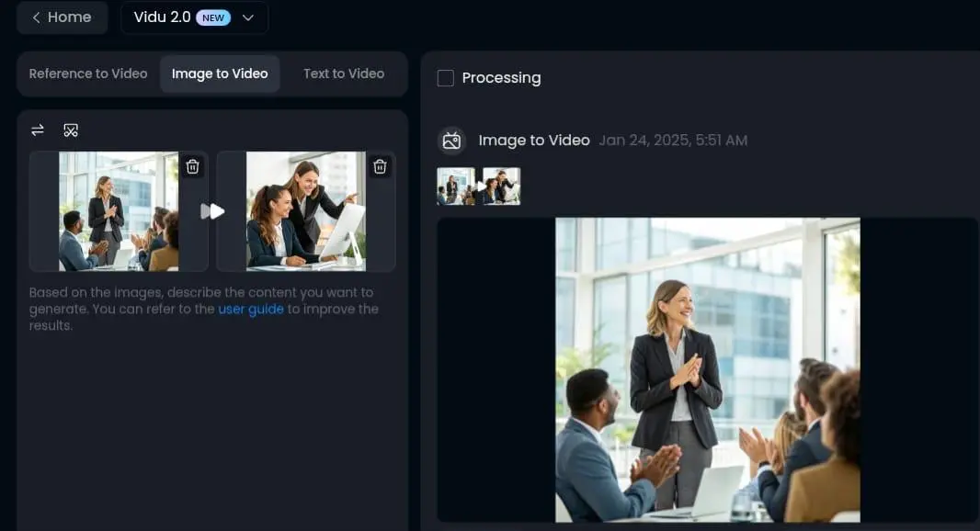The height and width of the screenshot is (531, 980).
Task: Click the Image to Video round icon
Action: coord(451,140)
